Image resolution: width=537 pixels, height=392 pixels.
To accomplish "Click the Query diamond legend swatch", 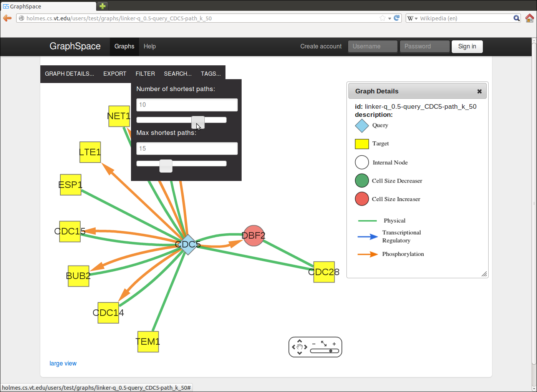I will point(362,126).
